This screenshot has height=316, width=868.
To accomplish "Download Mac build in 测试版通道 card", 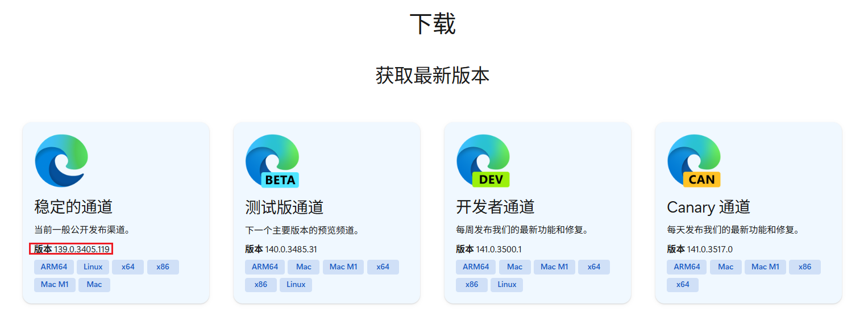I will pyautogui.click(x=304, y=267).
